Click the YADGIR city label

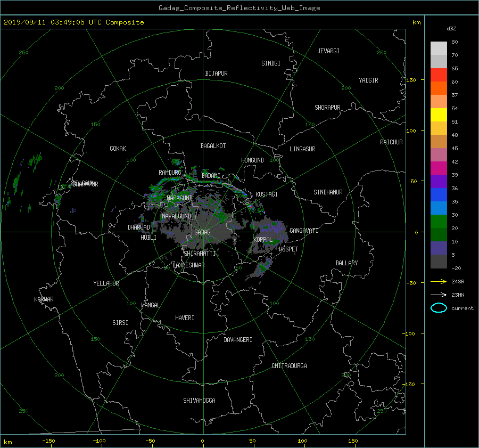tap(368, 80)
